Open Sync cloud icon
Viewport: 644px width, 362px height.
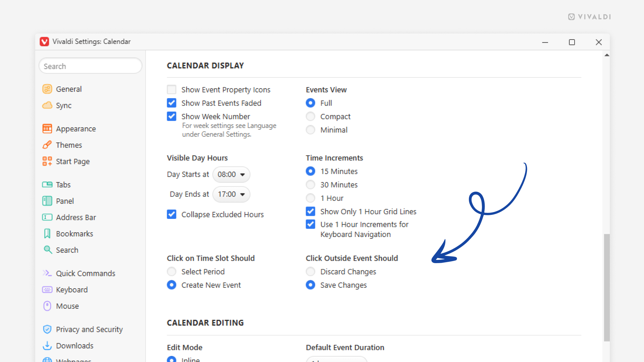pyautogui.click(x=47, y=106)
